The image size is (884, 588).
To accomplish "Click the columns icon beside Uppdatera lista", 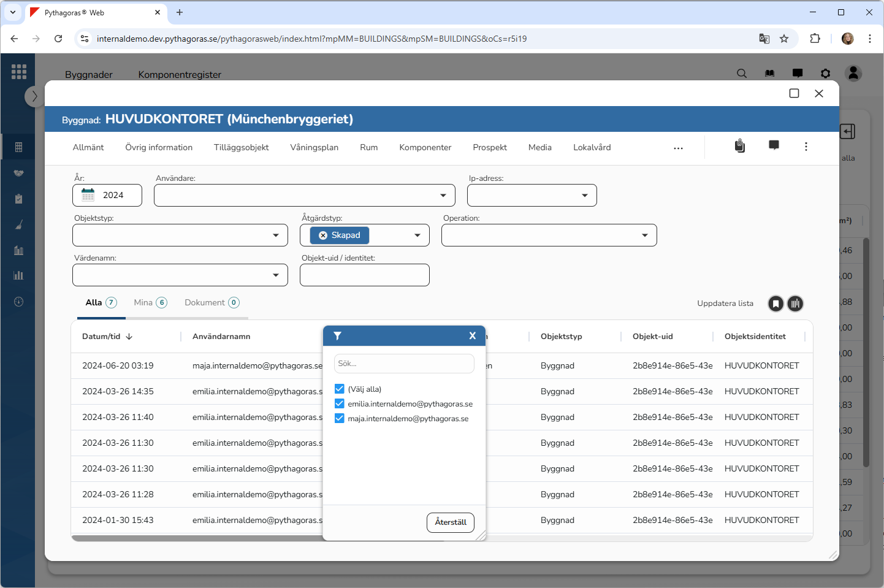I will (x=795, y=304).
